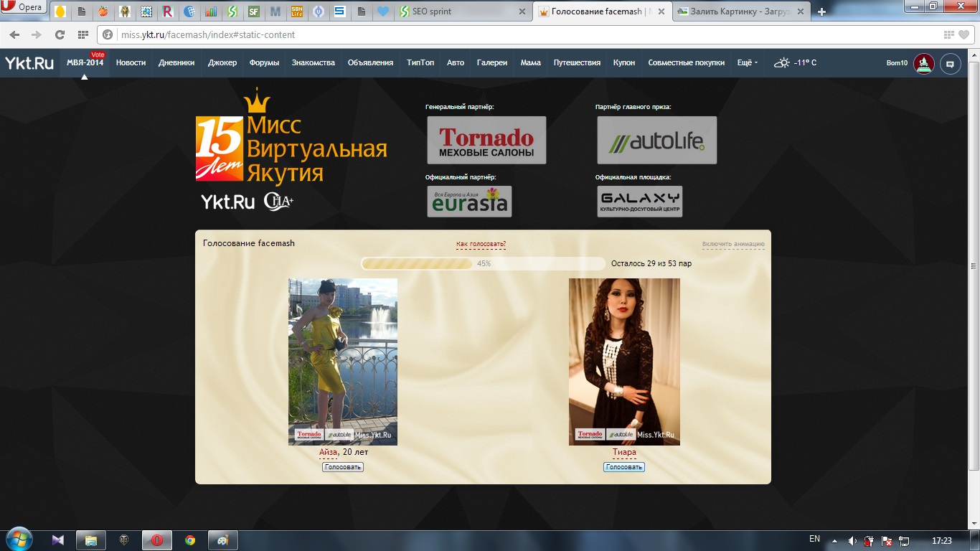The image size is (980, 551).
Task: Open the autoLife partner banner
Action: [x=656, y=140]
